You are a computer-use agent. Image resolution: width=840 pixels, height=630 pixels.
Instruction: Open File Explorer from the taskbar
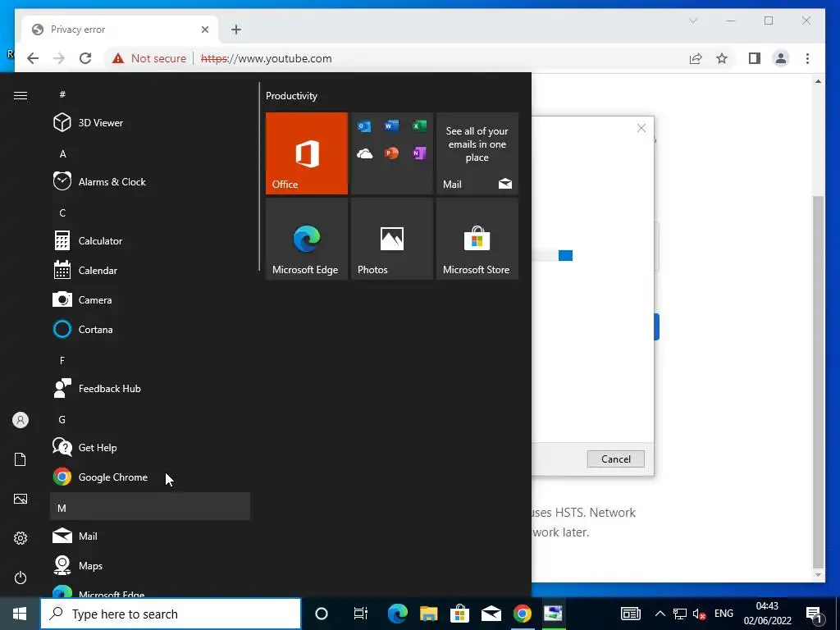tap(428, 614)
